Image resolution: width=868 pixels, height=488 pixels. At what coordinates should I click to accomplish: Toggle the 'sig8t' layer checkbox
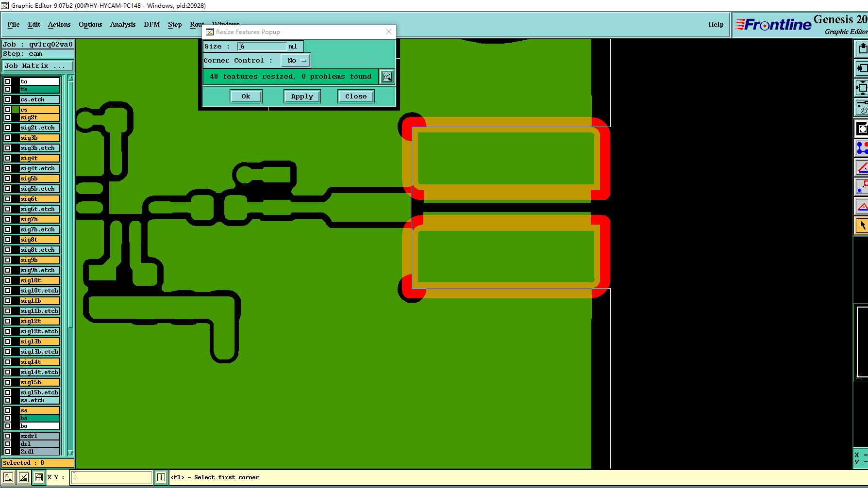(x=8, y=240)
